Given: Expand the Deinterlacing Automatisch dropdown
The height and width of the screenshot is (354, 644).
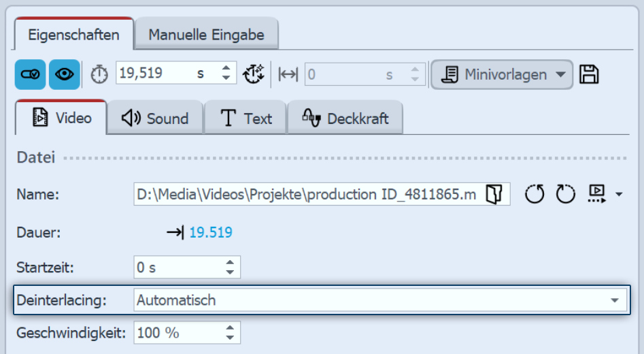Looking at the screenshot, I should [614, 300].
